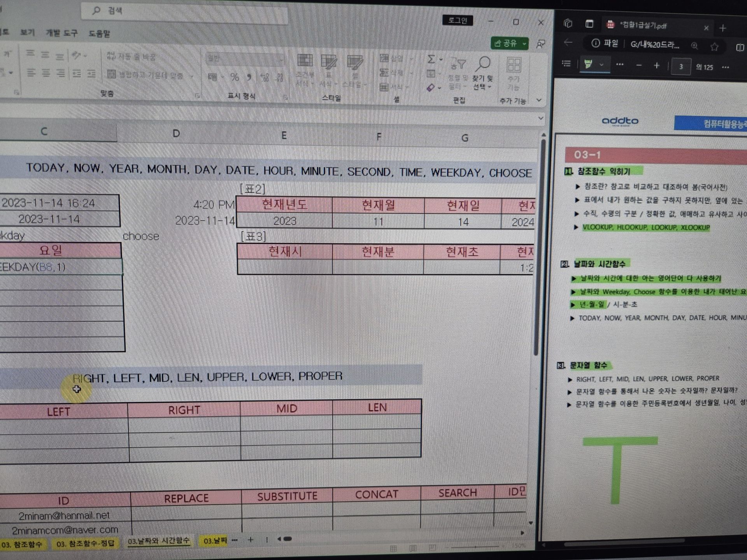This screenshot has width=747, height=560.
Task: Add new sheet with plus button
Action: [x=251, y=540]
